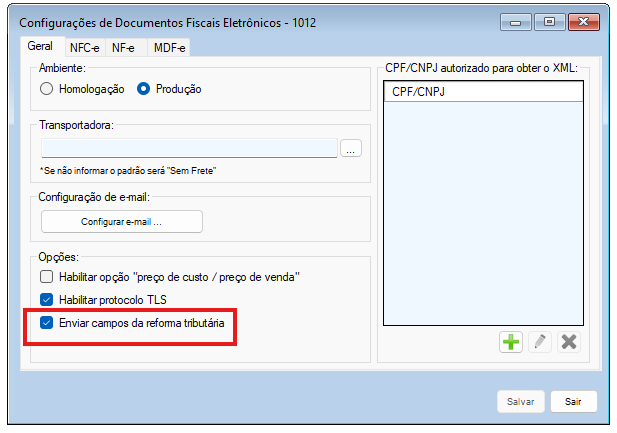The height and width of the screenshot is (433, 617).
Task: Toggle the Habilitar protocolo TLS checkbox
Action: (x=46, y=299)
